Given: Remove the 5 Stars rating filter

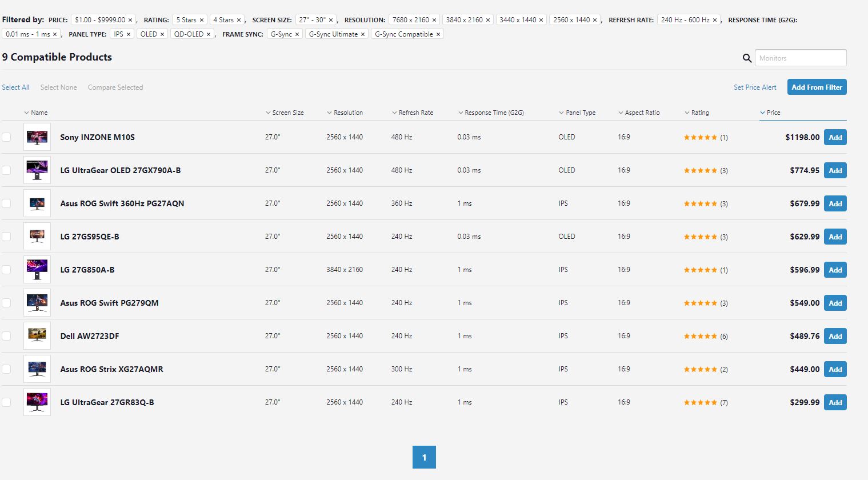Looking at the screenshot, I should click(202, 20).
